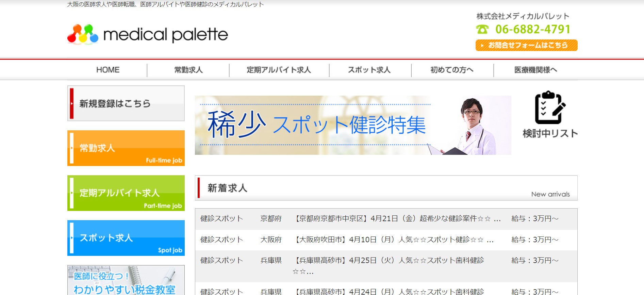Image resolution: width=644 pixels, height=295 pixels.
Task: Open the 検討中リスト clipboard icon
Action: (x=550, y=108)
